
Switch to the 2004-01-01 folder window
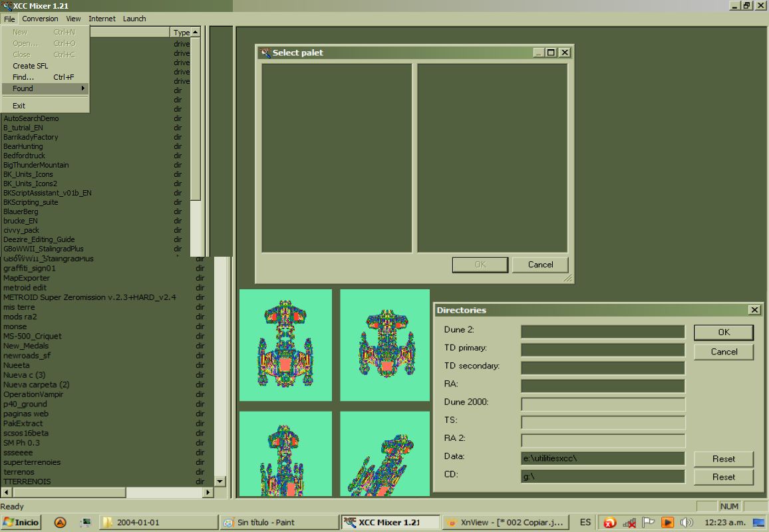(159, 523)
